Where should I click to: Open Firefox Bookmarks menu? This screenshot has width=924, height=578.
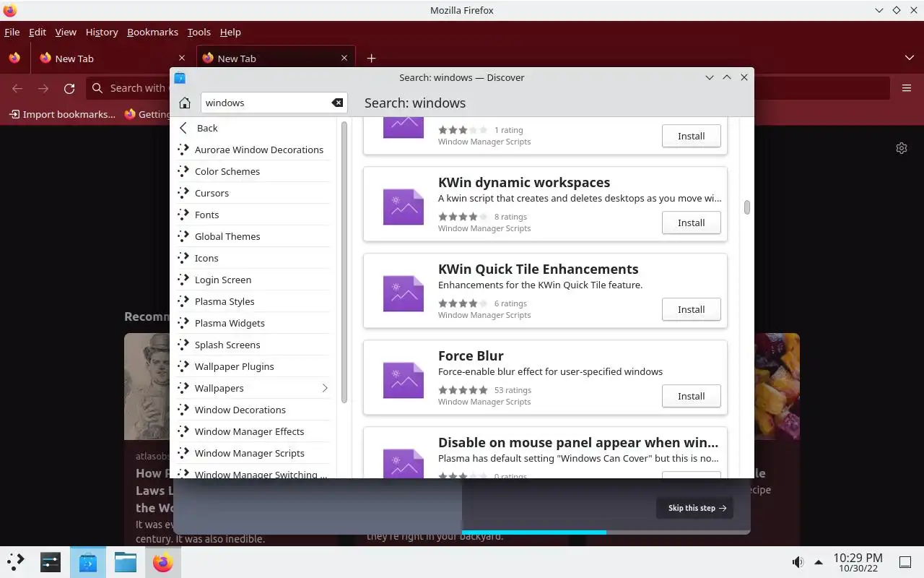pos(152,32)
